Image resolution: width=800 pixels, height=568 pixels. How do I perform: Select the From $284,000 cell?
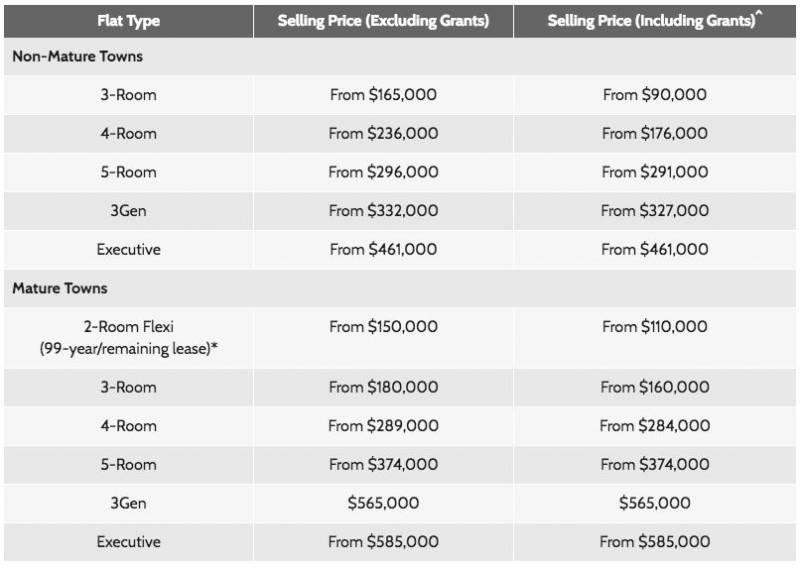point(655,426)
